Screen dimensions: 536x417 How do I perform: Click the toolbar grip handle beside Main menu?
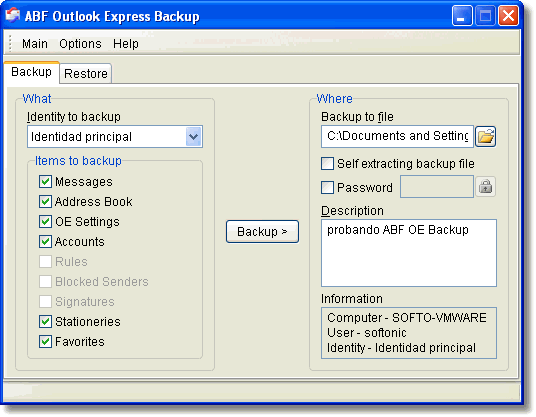coord(10,43)
